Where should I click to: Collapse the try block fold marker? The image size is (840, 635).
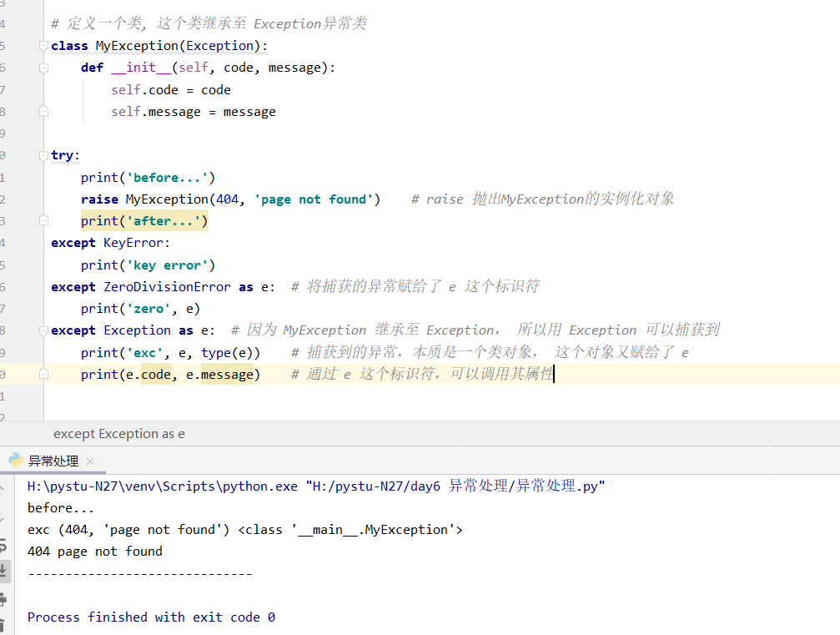(43, 156)
